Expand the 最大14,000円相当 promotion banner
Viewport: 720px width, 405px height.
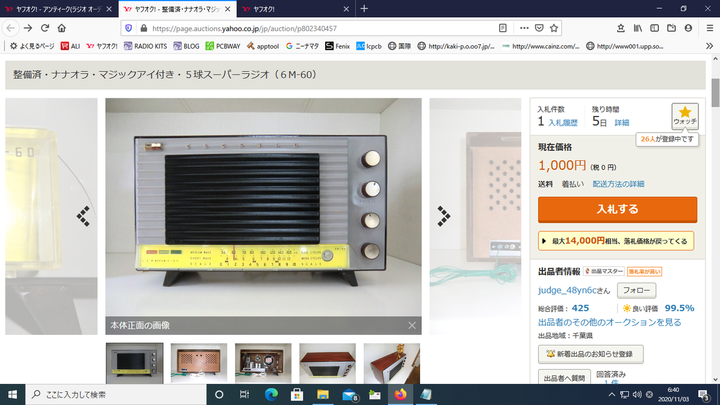pyautogui.click(x=616, y=241)
